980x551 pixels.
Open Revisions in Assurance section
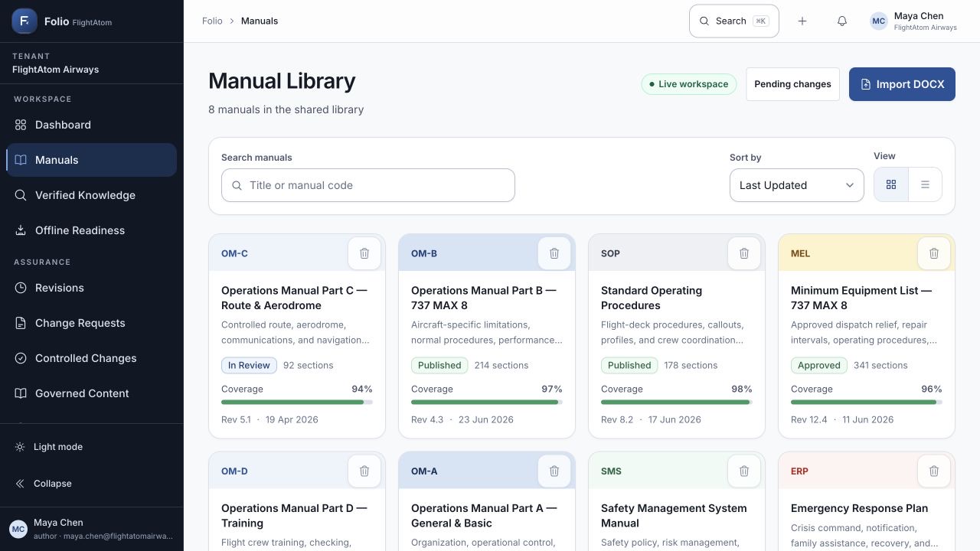(91, 288)
